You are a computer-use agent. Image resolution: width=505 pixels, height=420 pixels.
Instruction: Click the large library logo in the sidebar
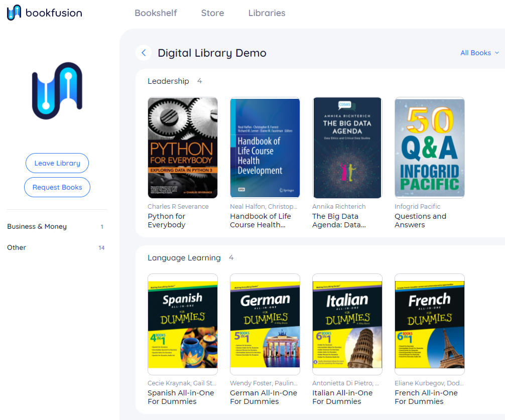pyautogui.click(x=57, y=91)
